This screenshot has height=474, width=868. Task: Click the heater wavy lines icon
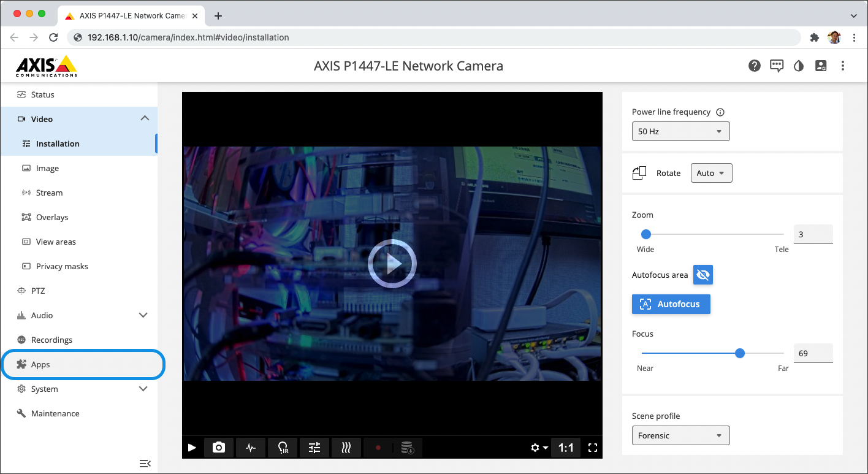click(x=346, y=448)
